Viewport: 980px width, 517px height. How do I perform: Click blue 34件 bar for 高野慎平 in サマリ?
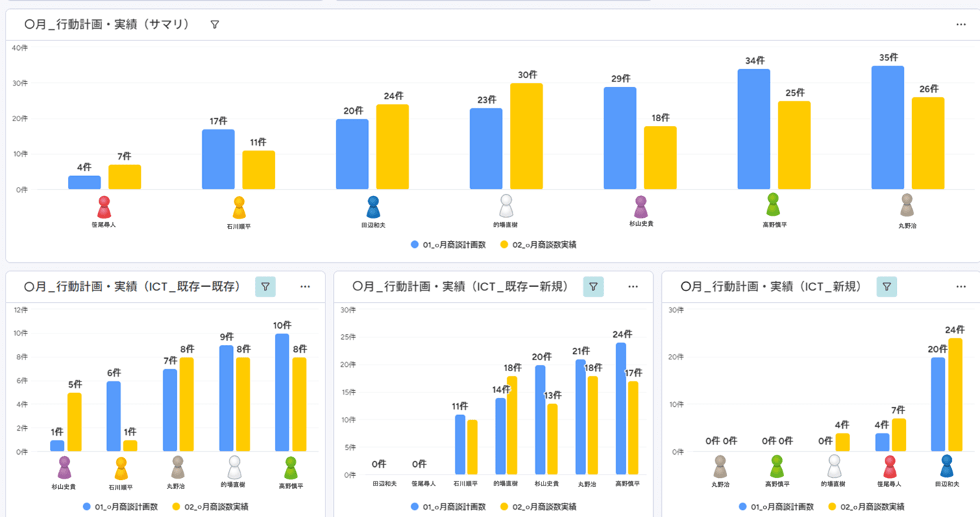[754, 129]
